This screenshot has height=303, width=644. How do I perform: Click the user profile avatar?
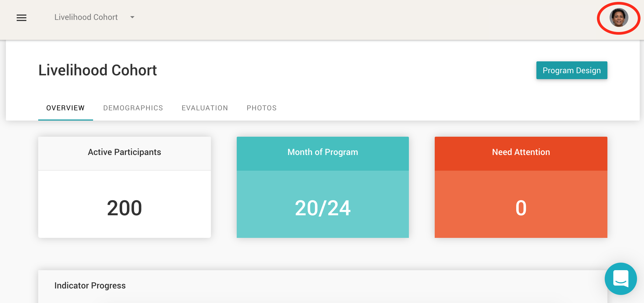pyautogui.click(x=619, y=18)
